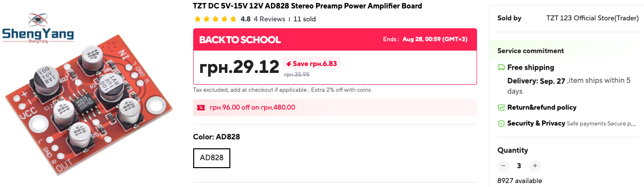This screenshot has height=187, width=644.
Task: Click the product title text
Action: [308, 6]
